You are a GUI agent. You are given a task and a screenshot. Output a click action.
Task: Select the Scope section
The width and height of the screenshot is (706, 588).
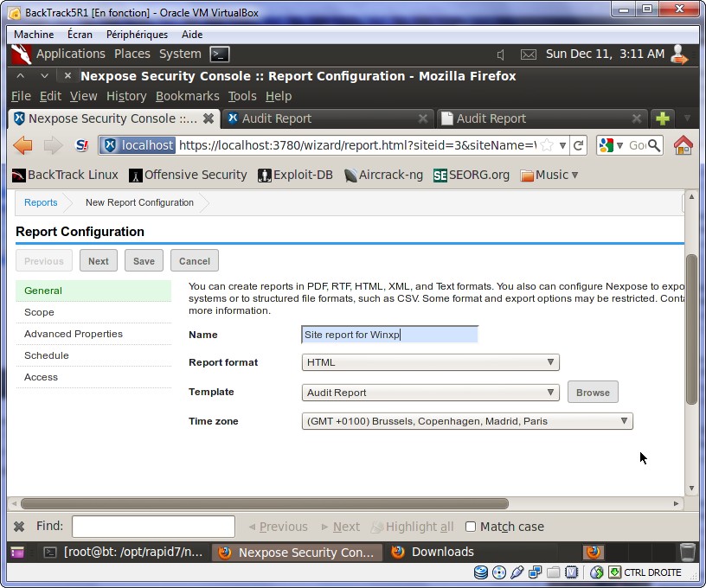click(93, 312)
